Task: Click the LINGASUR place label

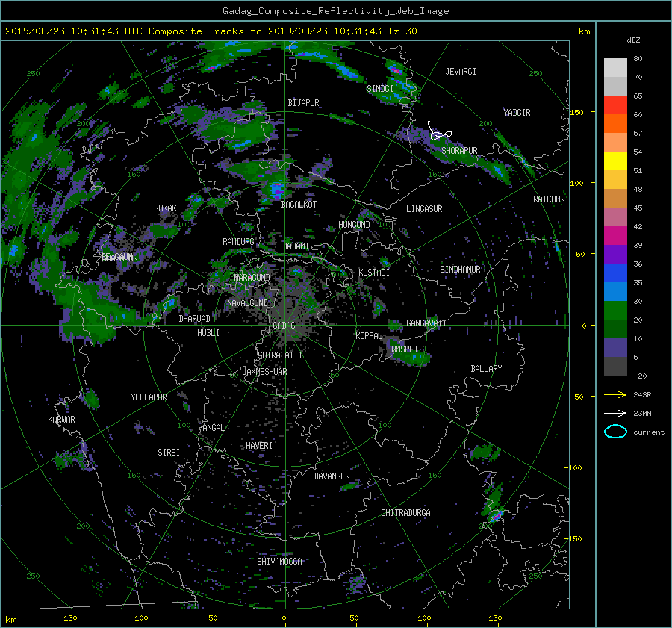Action: tap(424, 209)
